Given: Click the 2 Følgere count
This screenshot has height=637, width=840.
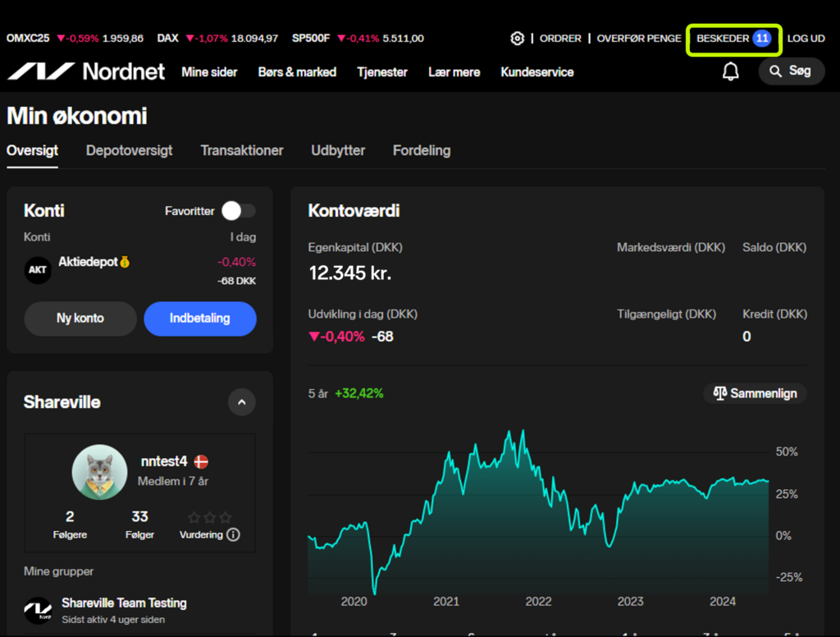Looking at the screenshot, I should 70,525.
